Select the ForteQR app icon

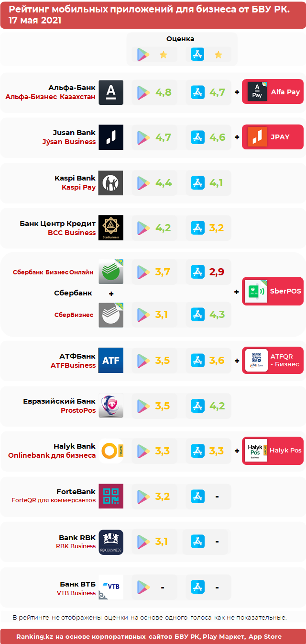tap(111, 496)
